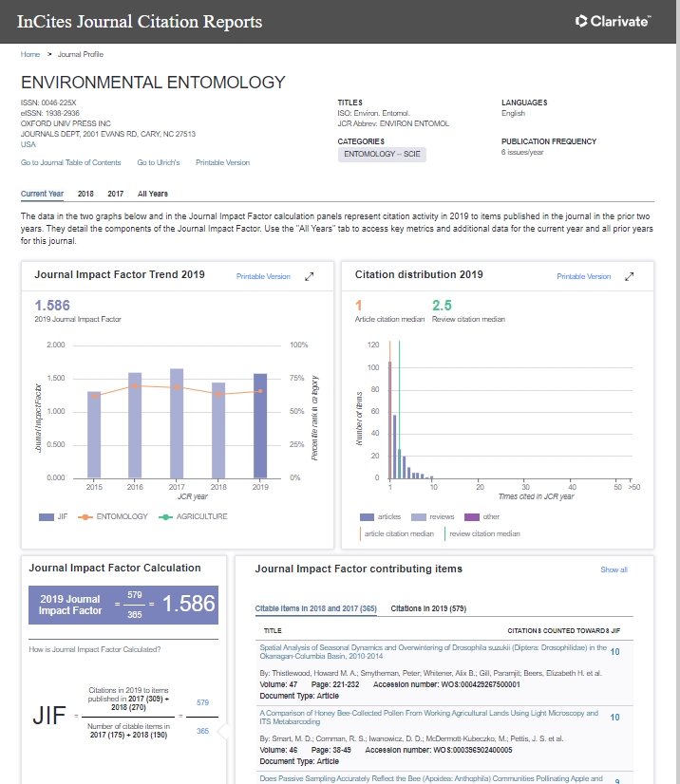Select Citable Items in 2018 and 2017 tab
Image resolution: width=680 pixels, height=784 pixels.
pyautogui.click(x=315, y=608)
